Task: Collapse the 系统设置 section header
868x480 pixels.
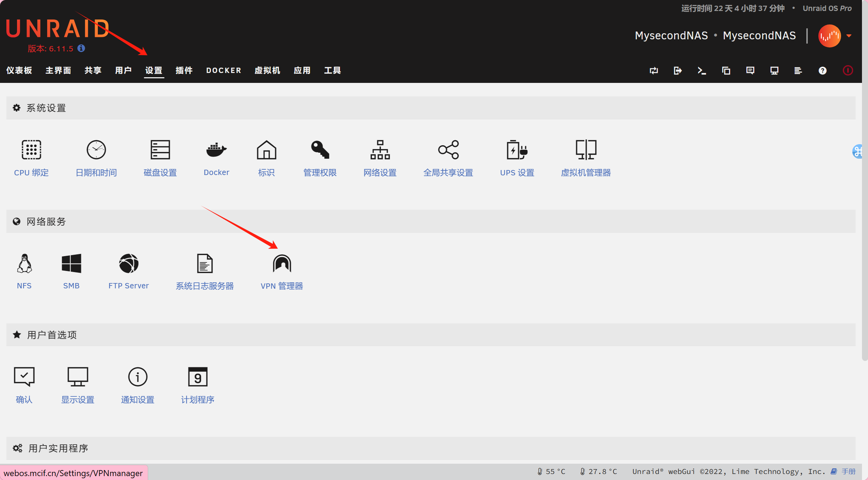Action: pos(46,108)
